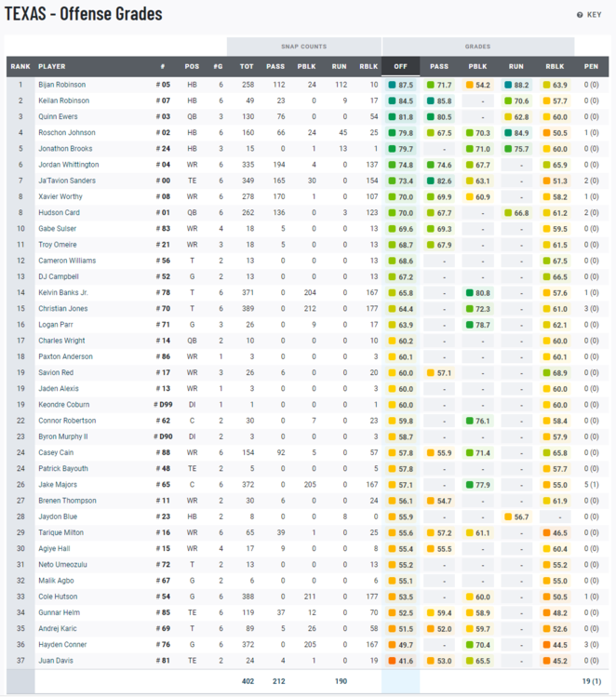This screenshot has width=616, height=698.
Task: Sort by the RANK column header
Action: click(x=20, y=67)
